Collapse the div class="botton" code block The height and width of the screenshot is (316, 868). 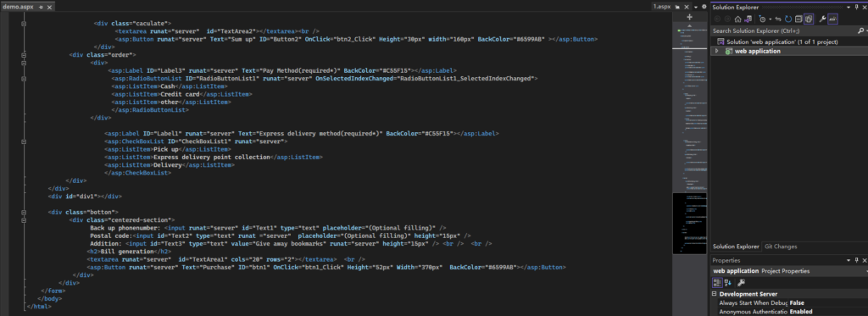23,212
